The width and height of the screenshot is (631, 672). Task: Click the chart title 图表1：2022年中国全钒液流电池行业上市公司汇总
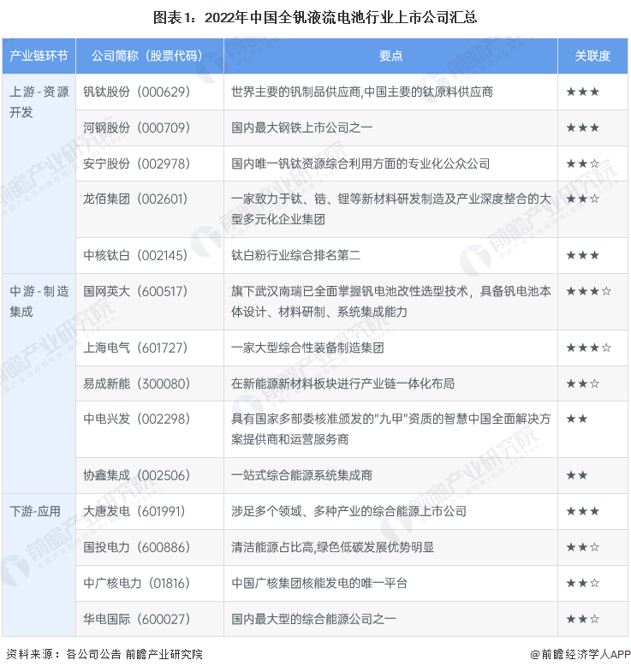pyautogui.click(x=315, y=18)
